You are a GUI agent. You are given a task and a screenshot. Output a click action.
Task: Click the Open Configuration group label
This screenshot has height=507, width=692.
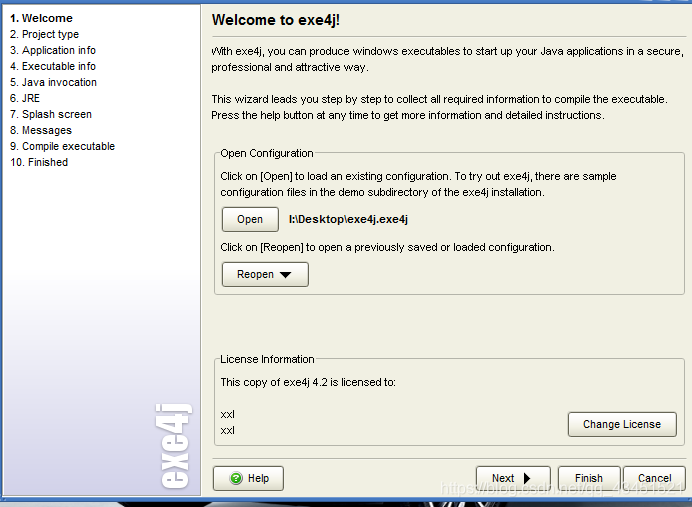pyautogui.click(x=267, y=153)
